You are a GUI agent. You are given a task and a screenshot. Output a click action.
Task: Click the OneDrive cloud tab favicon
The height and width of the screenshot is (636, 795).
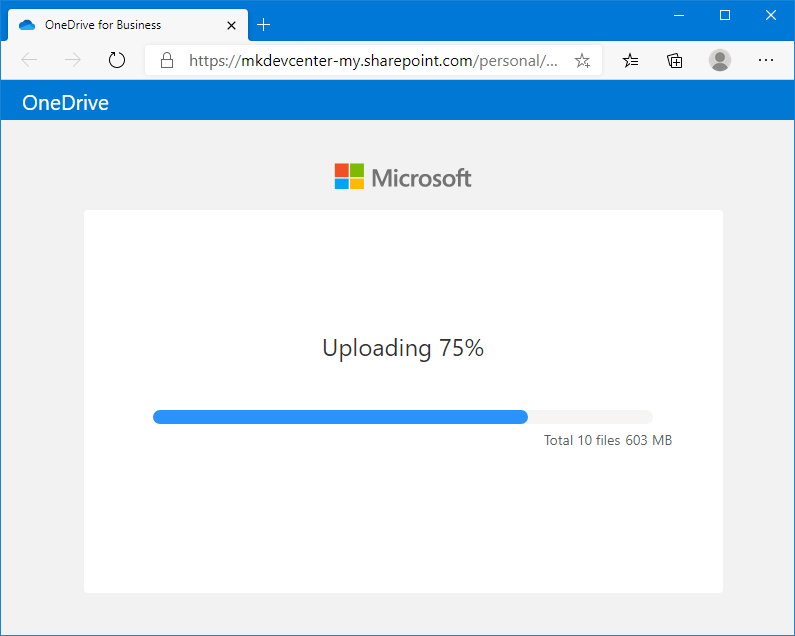pyautogui.click(x=27, y=25)
